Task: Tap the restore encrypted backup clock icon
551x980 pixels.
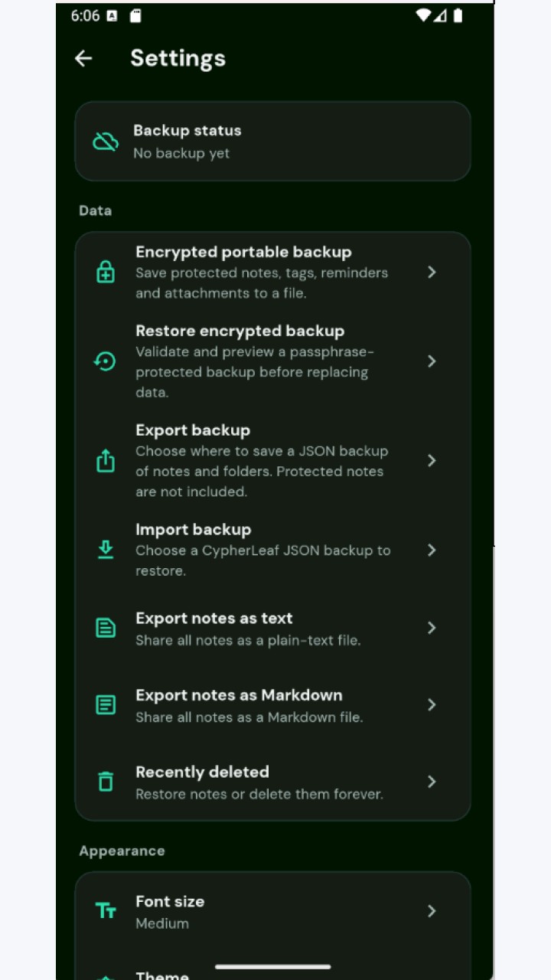Action: (x=105, y=361)
